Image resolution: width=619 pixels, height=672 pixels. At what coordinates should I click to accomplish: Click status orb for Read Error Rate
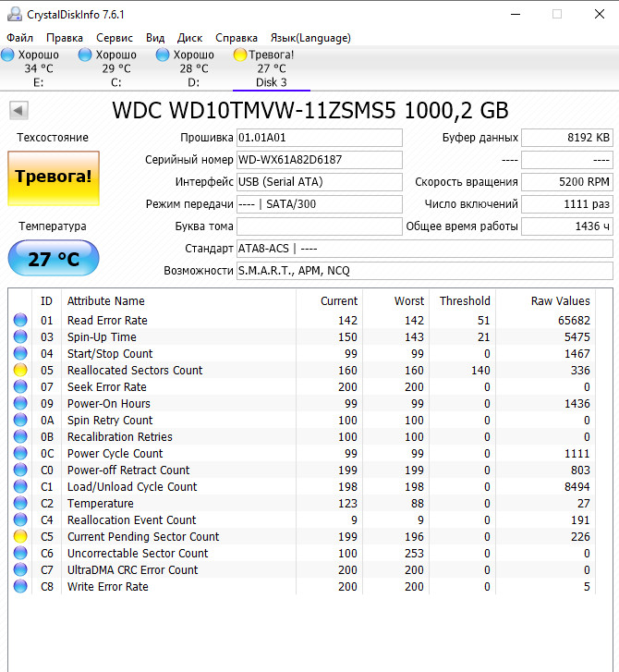20,320
